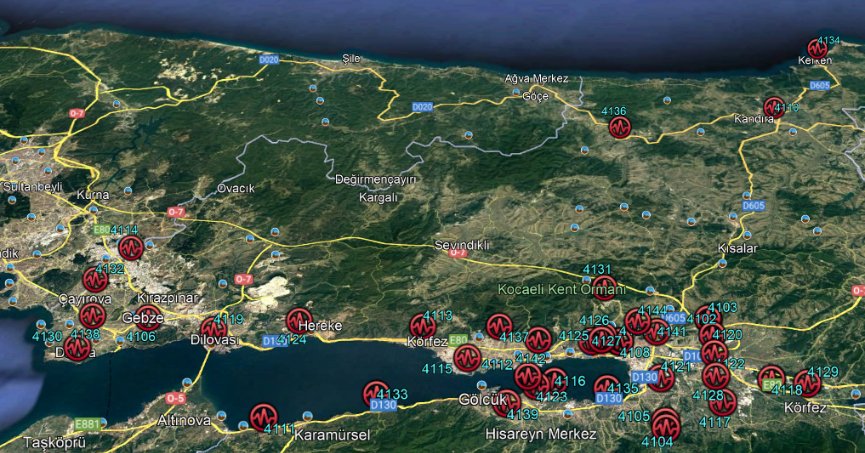Select station marker near Kandıra
The height and width of the screenshot is (453, 865).
coord(774,107)
